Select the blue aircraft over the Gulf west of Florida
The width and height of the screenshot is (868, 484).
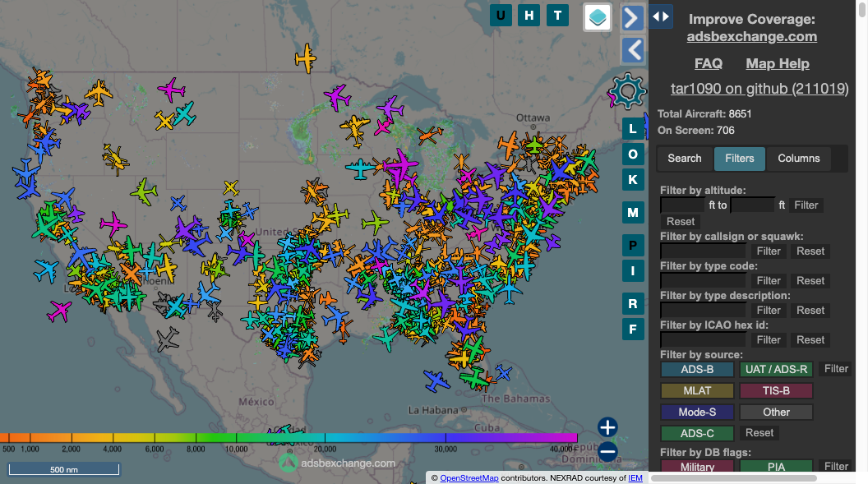click(436, 380)
